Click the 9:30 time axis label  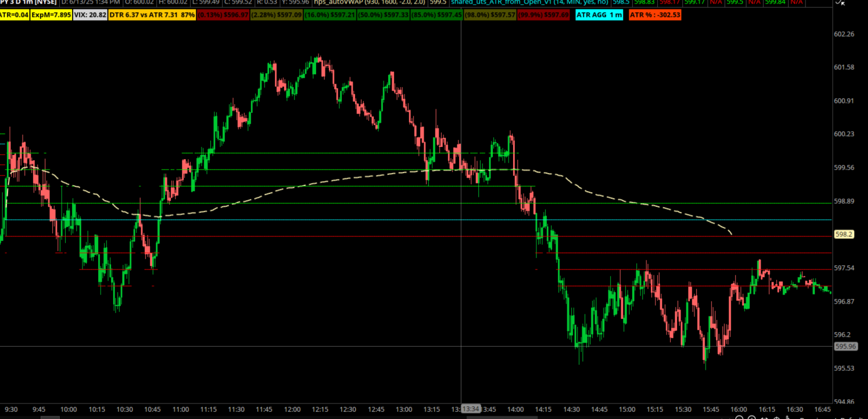[11, 409]
